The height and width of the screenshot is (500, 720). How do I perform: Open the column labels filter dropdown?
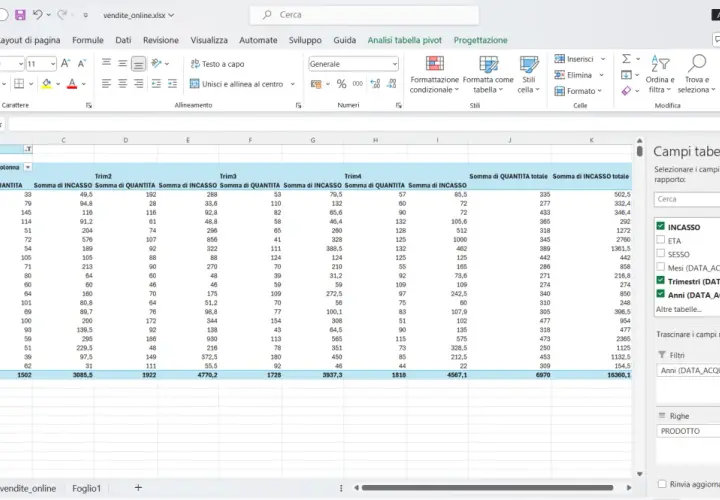coord(28,167)
